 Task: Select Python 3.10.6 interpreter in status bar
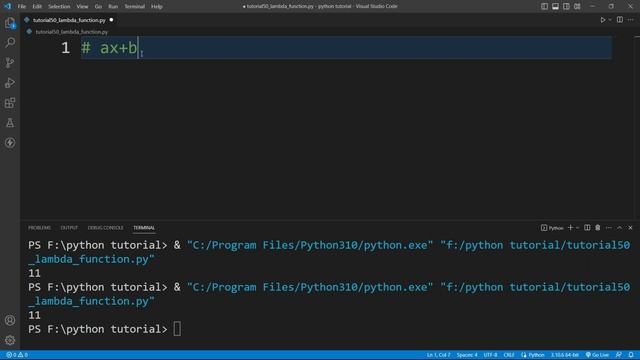pyautogui.click(x=565, y=355)
